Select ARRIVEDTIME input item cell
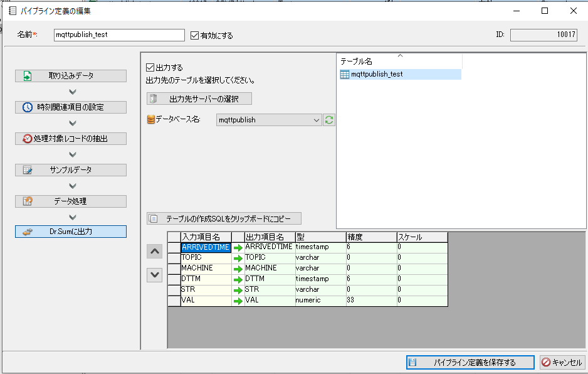588x374 pixels. click(x=206, y=247)
